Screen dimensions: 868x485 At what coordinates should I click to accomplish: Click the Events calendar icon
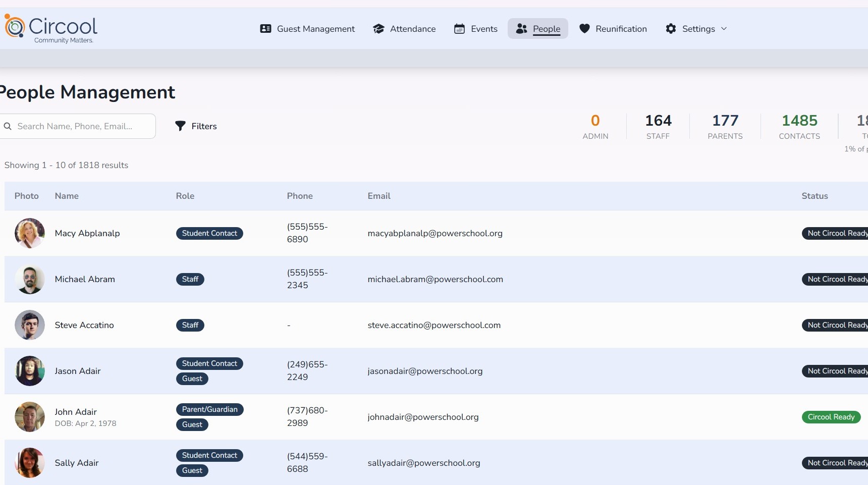click(459, 29)
